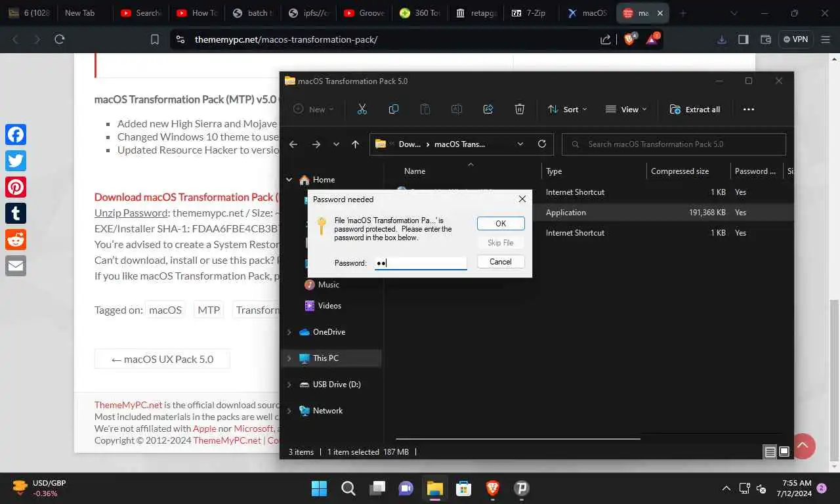The image size is (840, 504).
Task: Open File Explorer from taskbar
Action: tap(434, 488)
